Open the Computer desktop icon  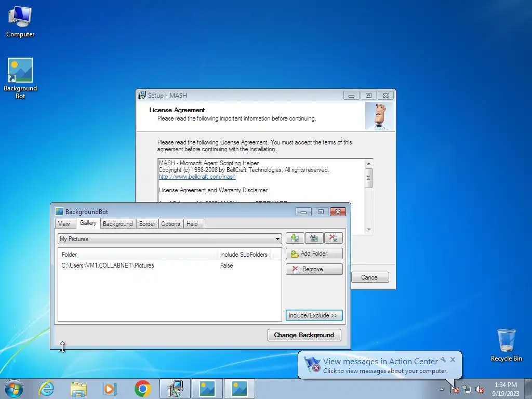pos(20,22)
